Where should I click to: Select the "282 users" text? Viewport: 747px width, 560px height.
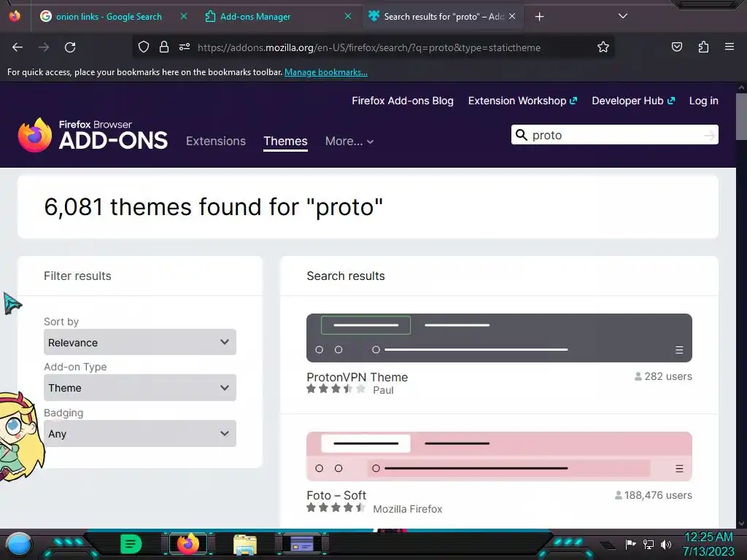668,376
